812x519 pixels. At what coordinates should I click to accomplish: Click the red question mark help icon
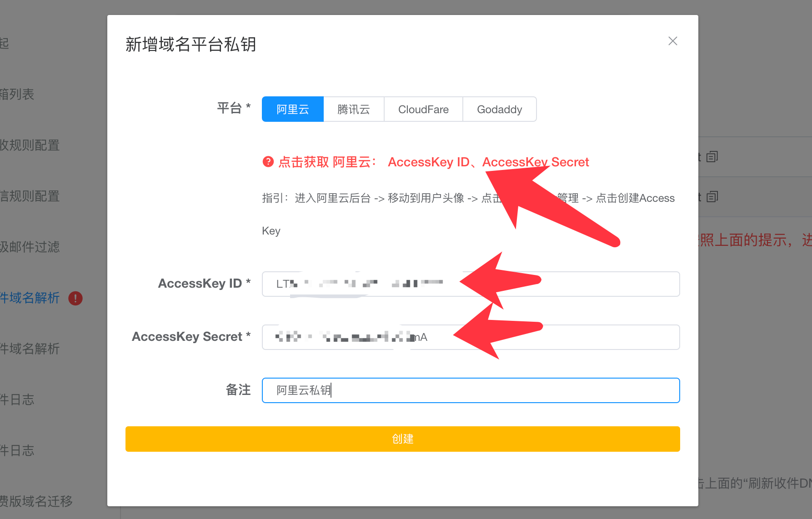[268, 162]
